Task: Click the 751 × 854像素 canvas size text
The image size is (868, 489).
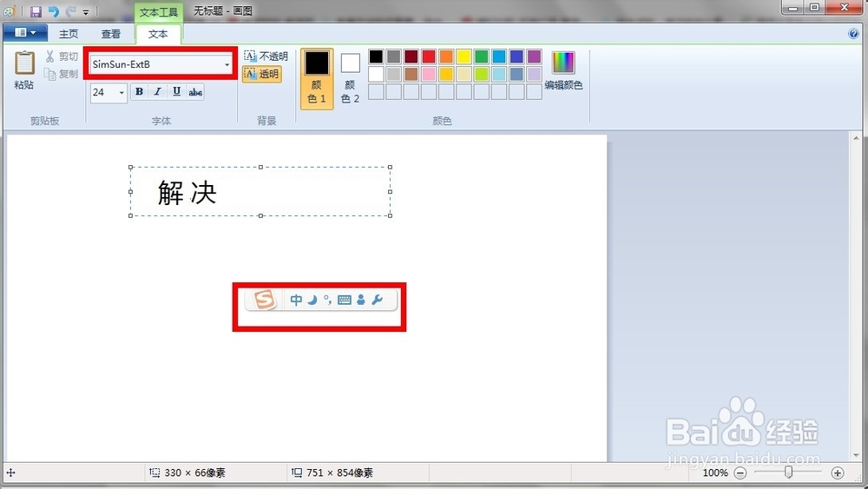Action: 339,473
